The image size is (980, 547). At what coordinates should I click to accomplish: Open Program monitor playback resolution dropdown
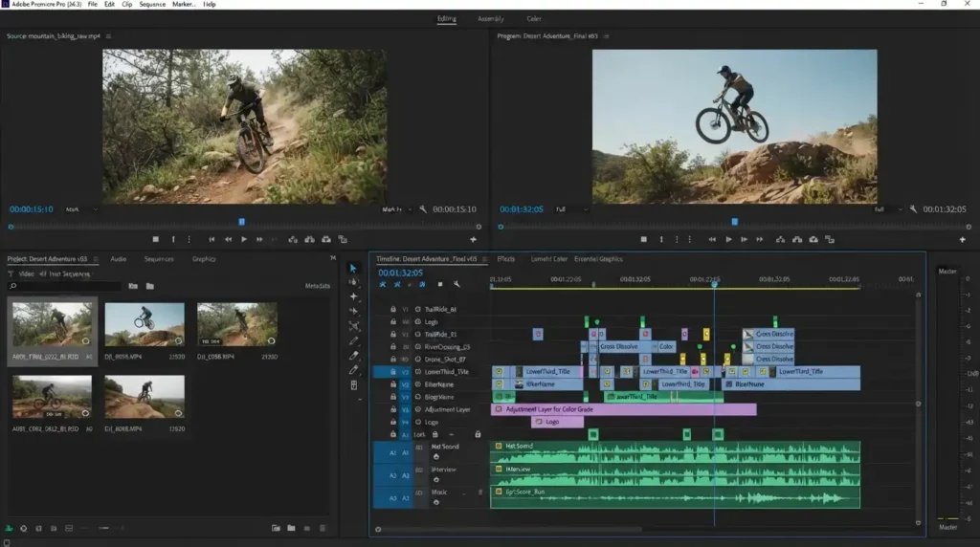point(888,209)
